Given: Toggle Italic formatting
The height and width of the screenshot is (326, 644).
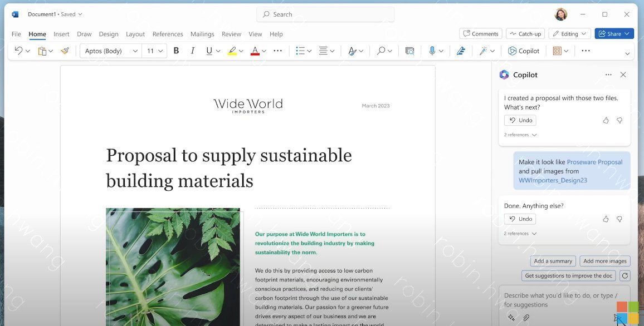Looking at the screenshot, I should click(193, 51).
